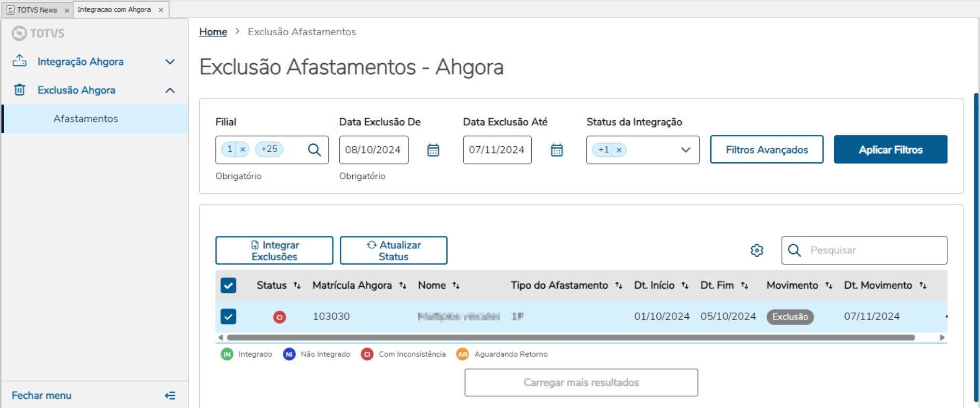Sort by Matrícula Ahgora column arrows
Screen dimensions: 980x408
point(403,286)
